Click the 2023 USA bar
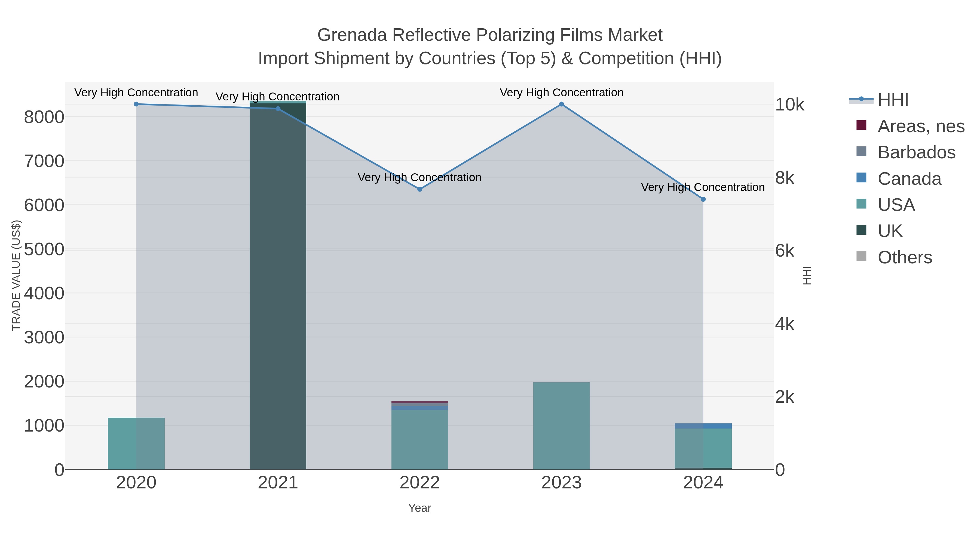This screenshot has height=551, width=980. pyautogui.click(x=562, y=426)
